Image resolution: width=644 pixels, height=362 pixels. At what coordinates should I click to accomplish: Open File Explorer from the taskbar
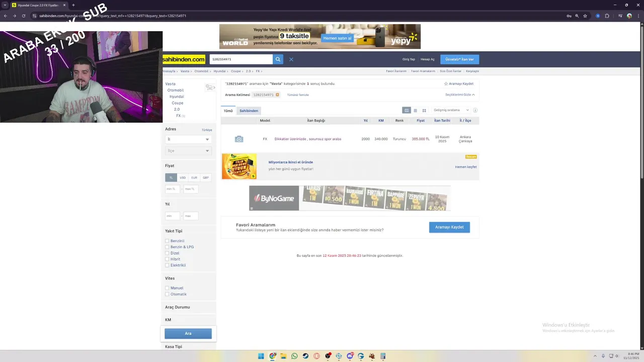click(x=283, y=356)
